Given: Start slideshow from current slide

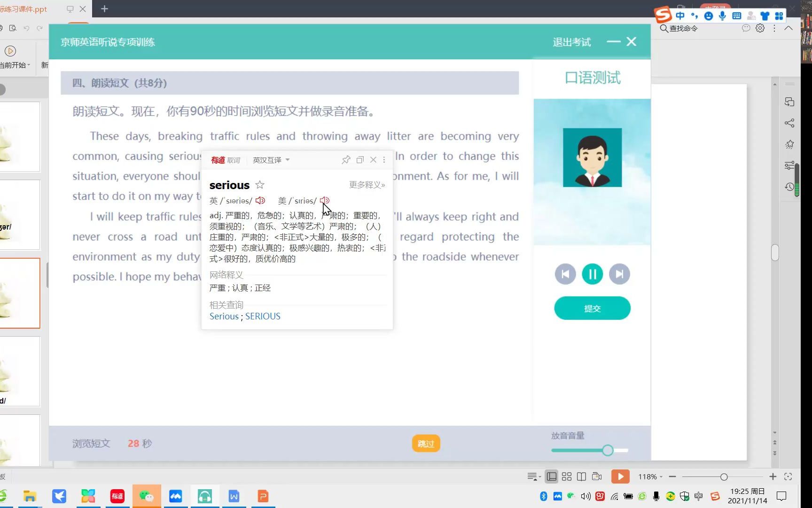Looking at the screenshot, I should tap(10, 51).
